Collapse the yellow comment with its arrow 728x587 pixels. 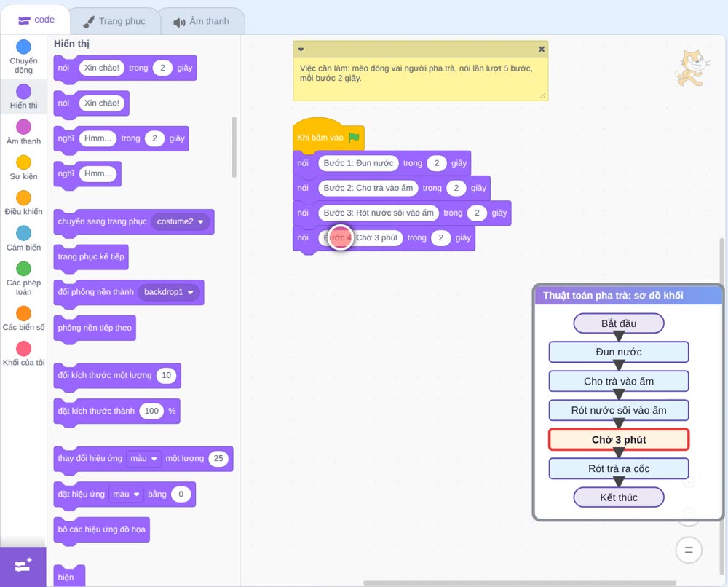click(301, 50)
